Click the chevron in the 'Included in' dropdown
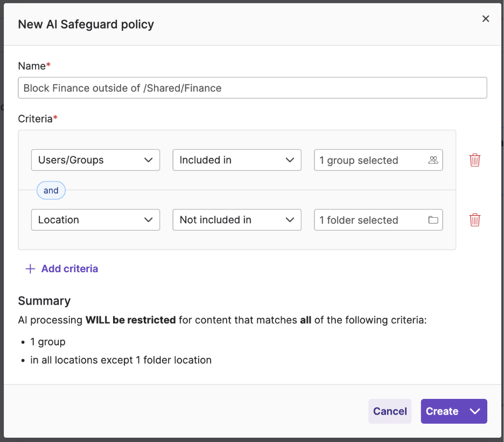This screenshot has width=504, height=442. click(x=290, y=160)
